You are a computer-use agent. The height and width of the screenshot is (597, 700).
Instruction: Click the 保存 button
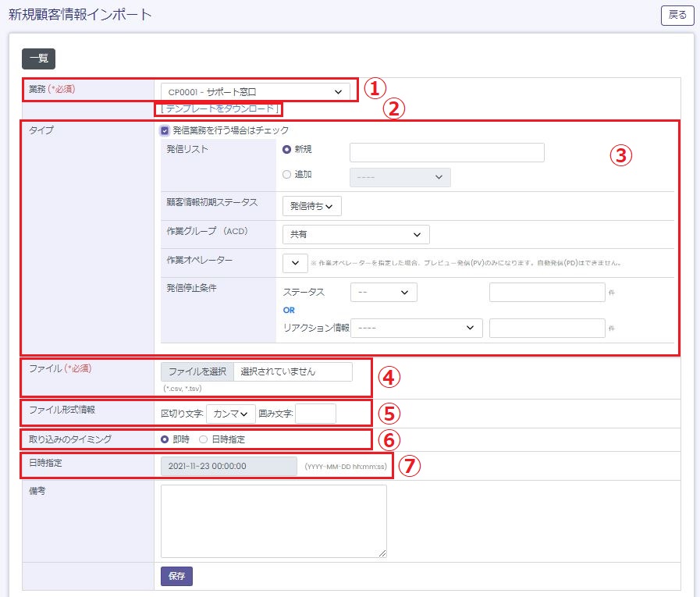[176, 576]
